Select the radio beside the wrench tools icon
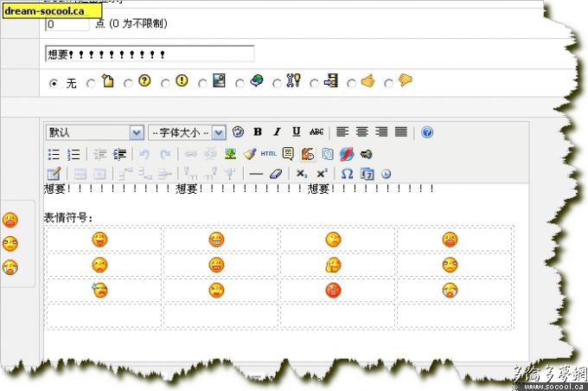The height and width of the screenshot is (391, 588). point(277,83)
